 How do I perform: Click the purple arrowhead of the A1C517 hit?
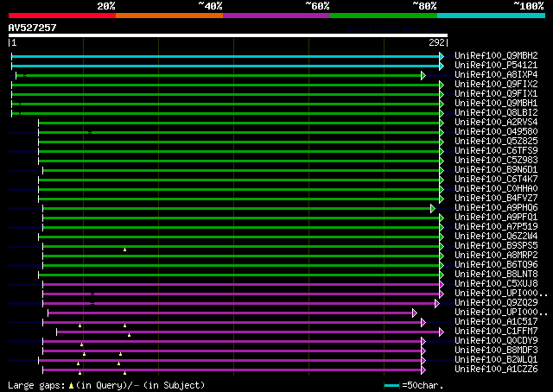coord(423,323)
